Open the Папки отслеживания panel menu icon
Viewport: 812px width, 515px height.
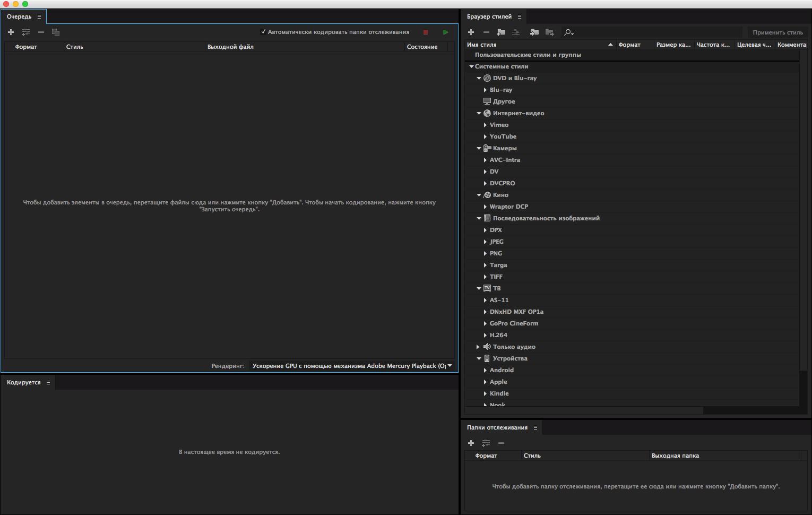pyautogui.click(x=535, y=428)
